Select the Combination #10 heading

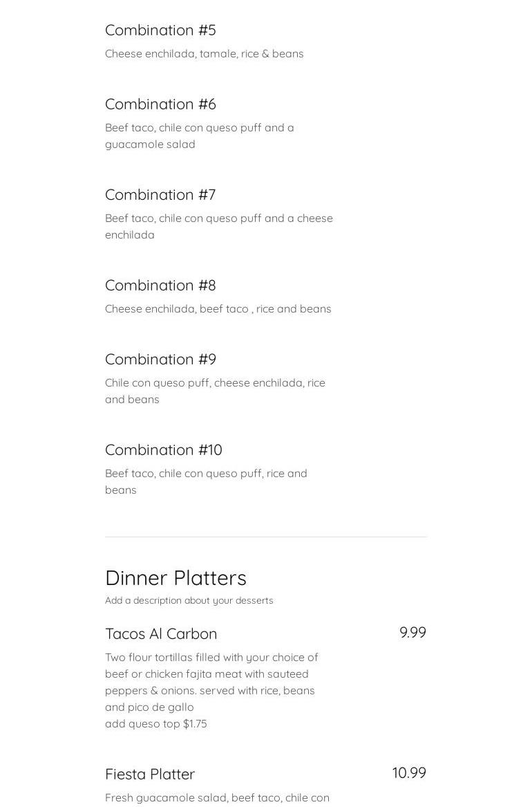click(x=164, y=450)
